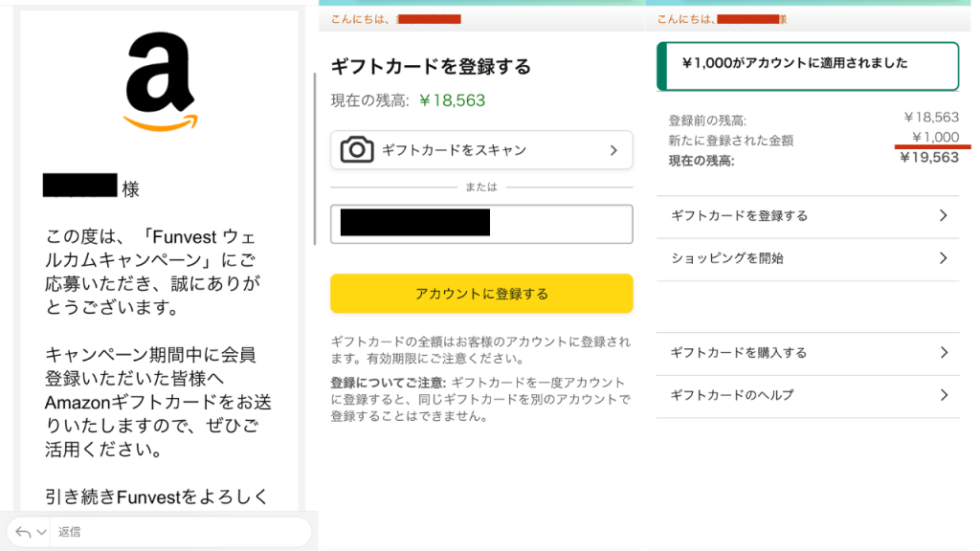The image size is (980, 551).
Task: Expand the chevron on ギフトカードをスキャン row
Action: (613, 150)
